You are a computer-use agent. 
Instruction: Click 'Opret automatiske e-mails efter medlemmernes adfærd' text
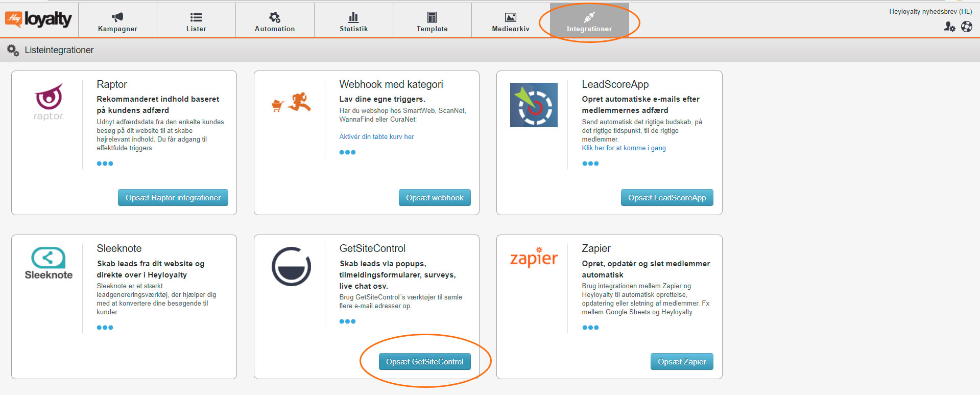pyautogui.click(x=640, y=105)
